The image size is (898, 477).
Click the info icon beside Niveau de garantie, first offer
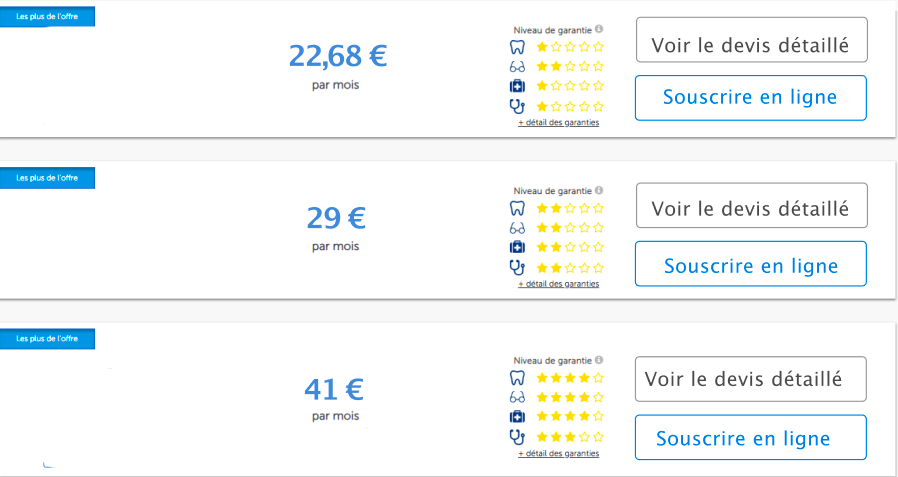(599, 30)
